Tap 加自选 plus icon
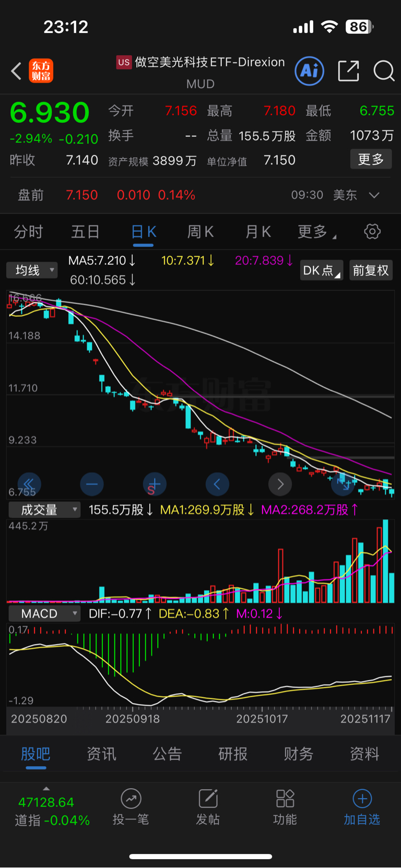Screen dimensions: 401x868 point(362,799)
